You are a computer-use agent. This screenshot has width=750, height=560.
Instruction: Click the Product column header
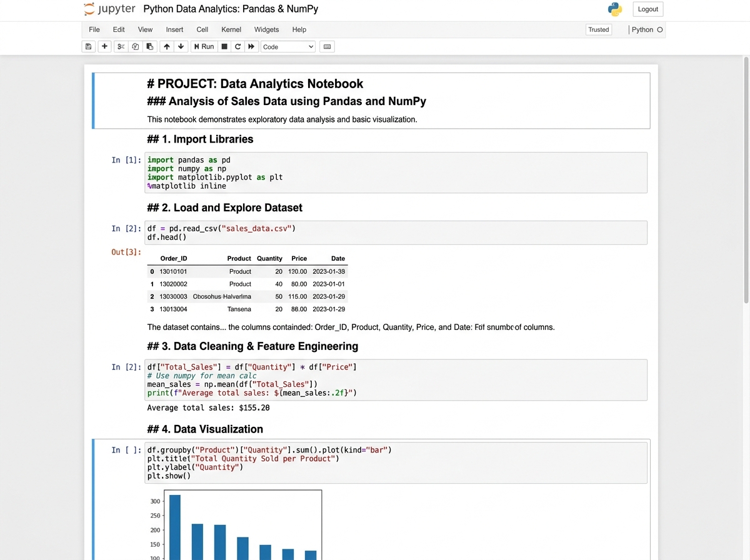click(x=239, y=258)
